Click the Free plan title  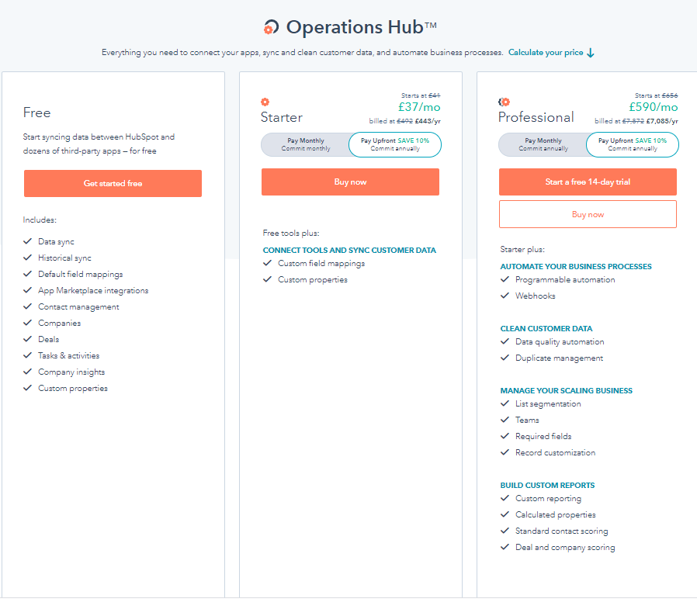[37, 112]
